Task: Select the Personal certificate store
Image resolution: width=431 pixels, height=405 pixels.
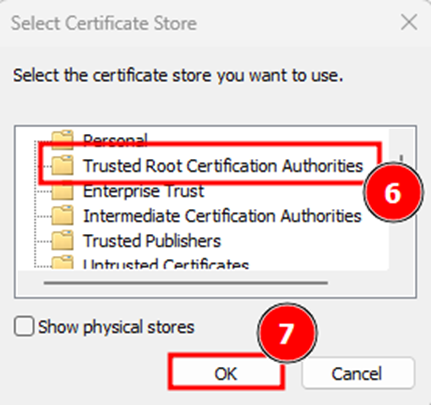Action: (x=115, y=140)
